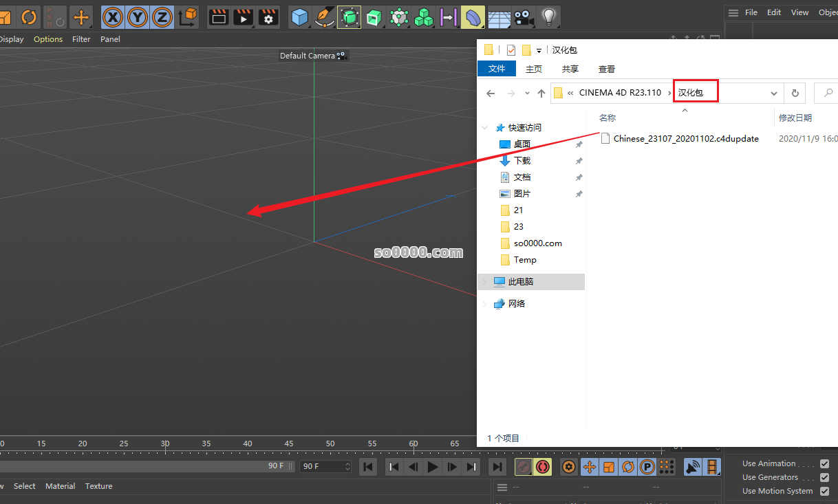Click the Render to Picture Viewer icon

244,17
